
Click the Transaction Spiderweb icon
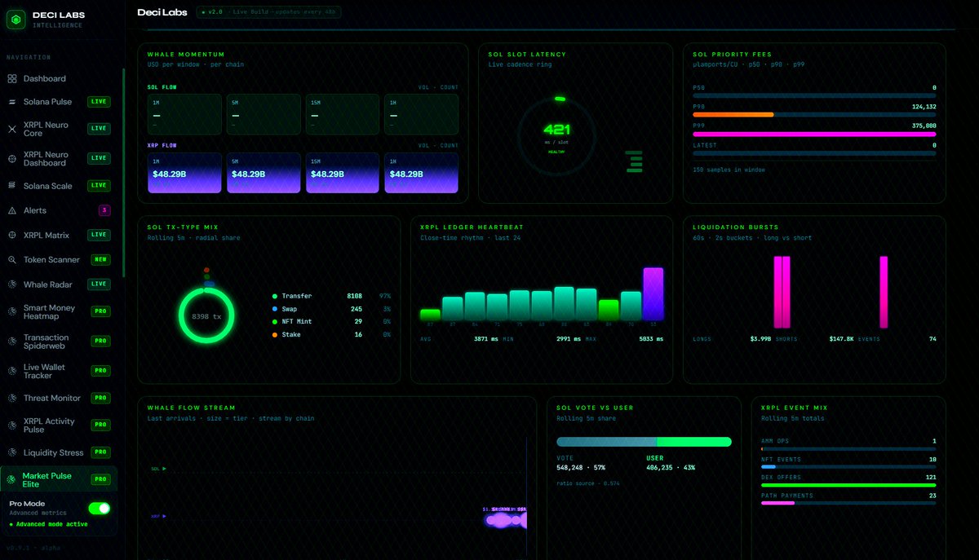(12, 342)
